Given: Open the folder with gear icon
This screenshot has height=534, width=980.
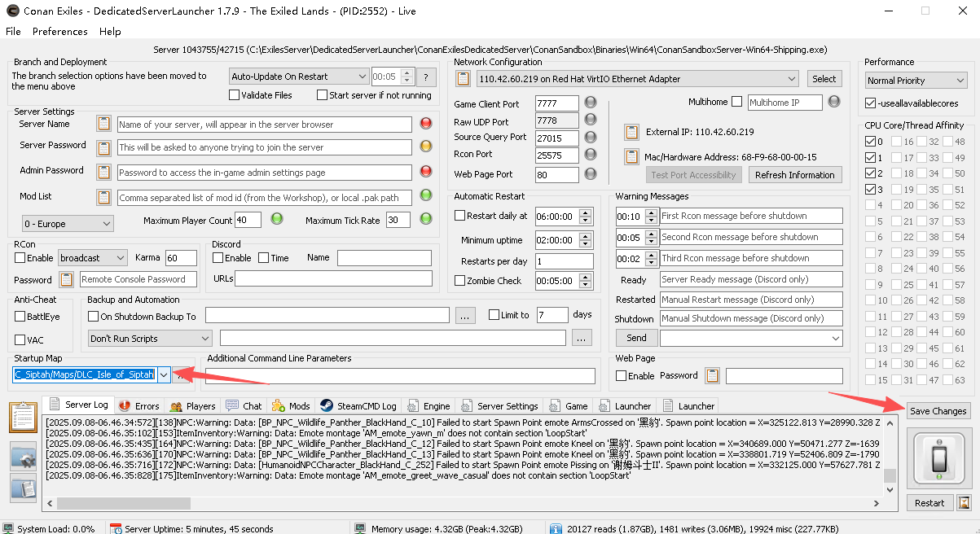Looking at the screenshot, I should (23, 457).
